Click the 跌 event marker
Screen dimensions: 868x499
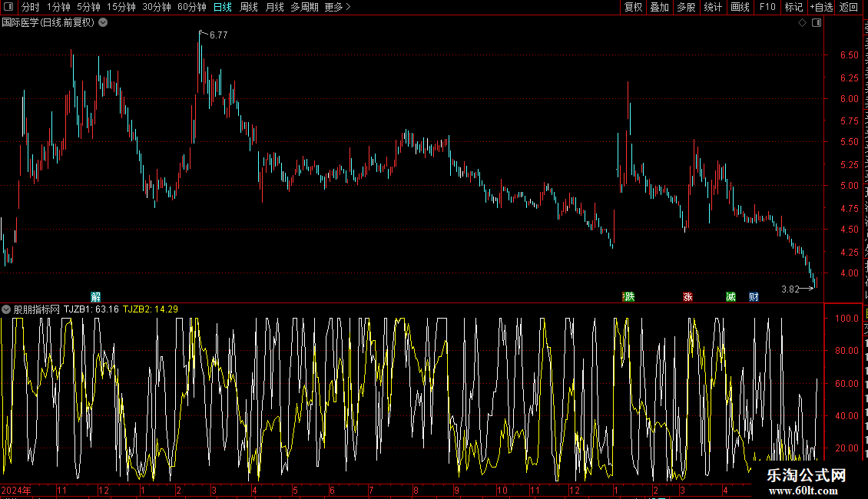629,297
